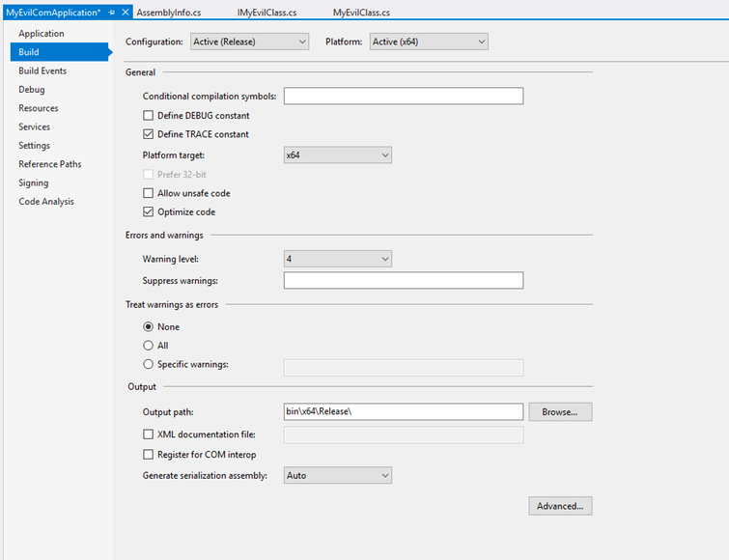
Task: Enable Allow unsafe code
Action: pos(148,193)
